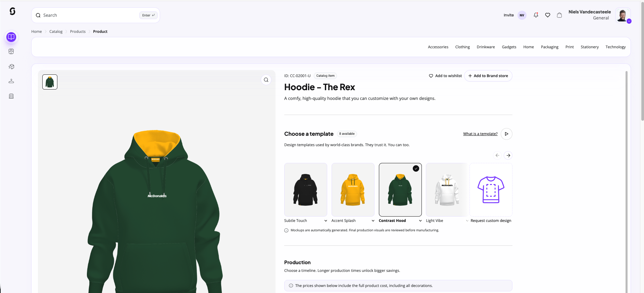Go to Products in the breadcrumb

pos(78,32)
